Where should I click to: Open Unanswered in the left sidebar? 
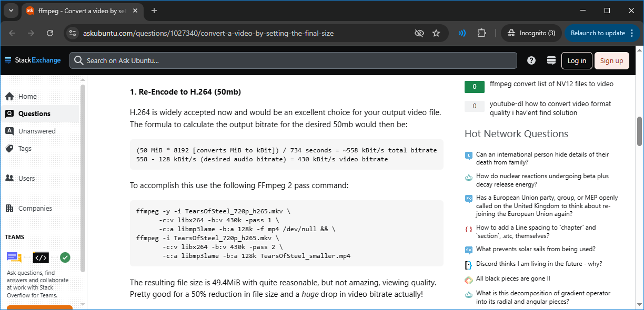(37, 131)
